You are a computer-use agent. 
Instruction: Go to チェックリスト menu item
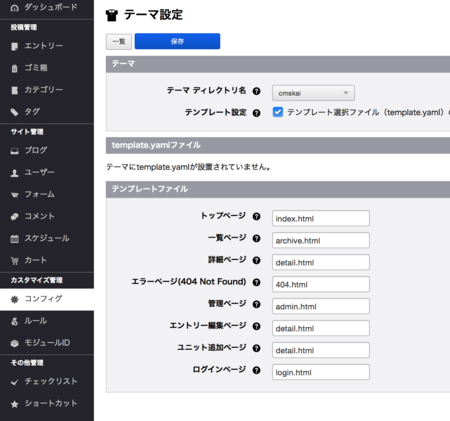[x=47, y=382]
